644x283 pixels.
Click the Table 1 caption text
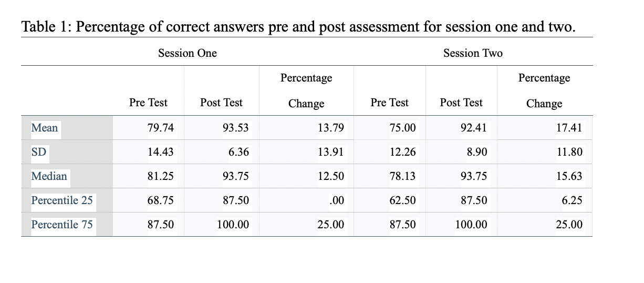298,27
